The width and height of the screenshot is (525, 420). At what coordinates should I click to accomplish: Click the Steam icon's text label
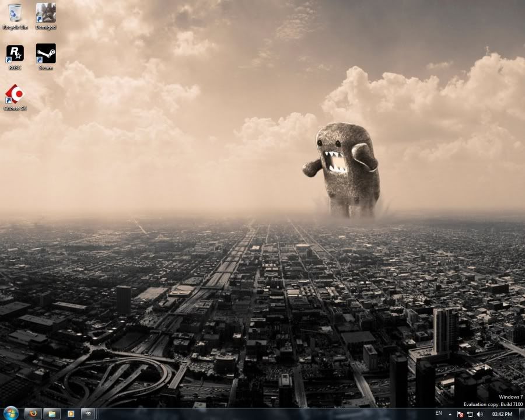45,68
